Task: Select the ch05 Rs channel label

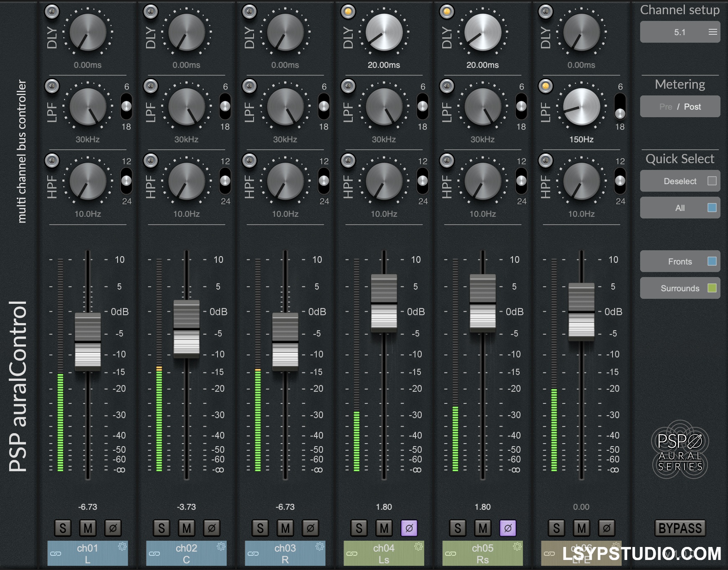Action: (x=483, y=553)
